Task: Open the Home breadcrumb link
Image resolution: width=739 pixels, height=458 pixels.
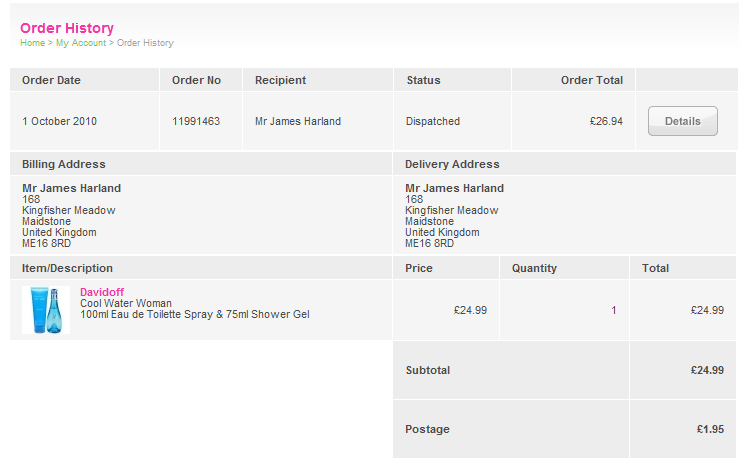Action: tap(32, 43)
